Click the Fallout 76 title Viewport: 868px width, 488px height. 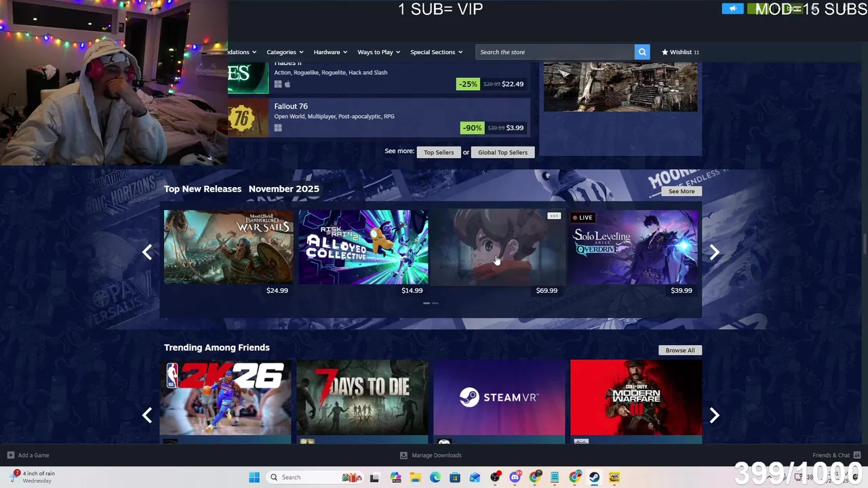click(291, 106)
